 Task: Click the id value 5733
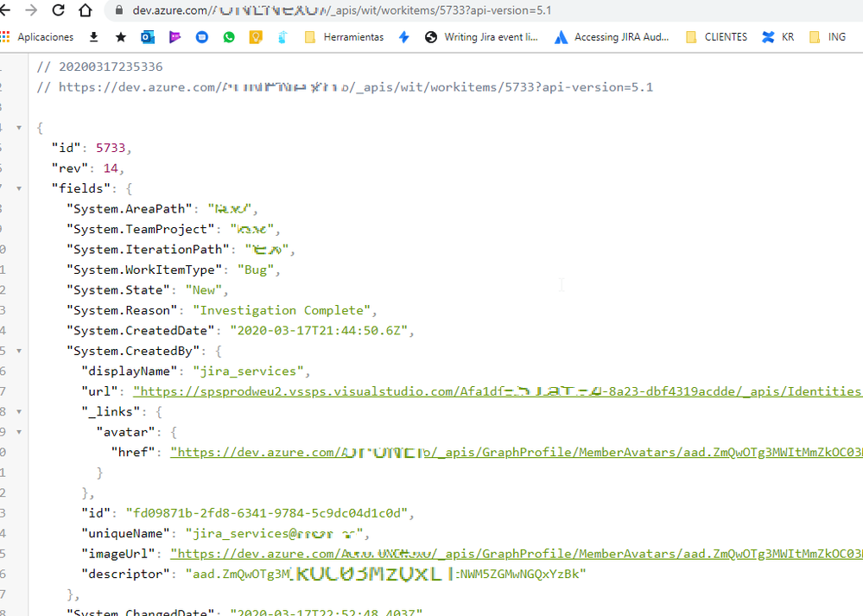pyautogui.click(x=111, y=148)
